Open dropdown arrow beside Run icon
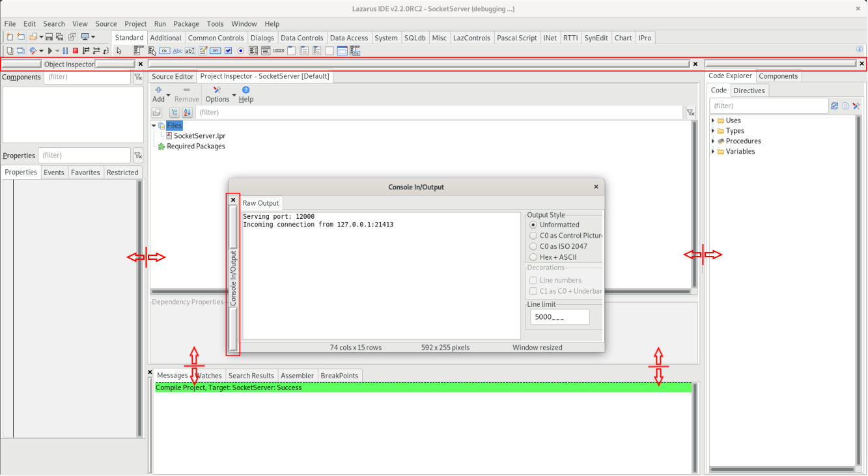The image size is (868, 476). [x=57, y=51]
